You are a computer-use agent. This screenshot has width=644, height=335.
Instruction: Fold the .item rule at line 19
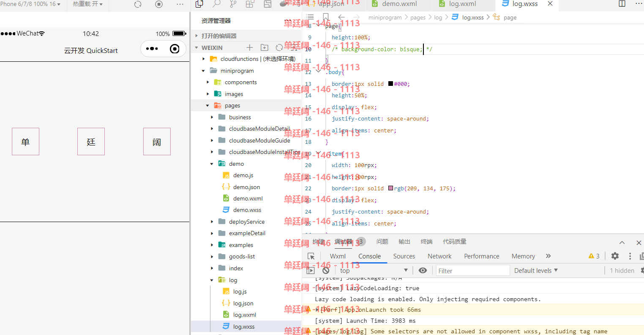coord(318,153)
